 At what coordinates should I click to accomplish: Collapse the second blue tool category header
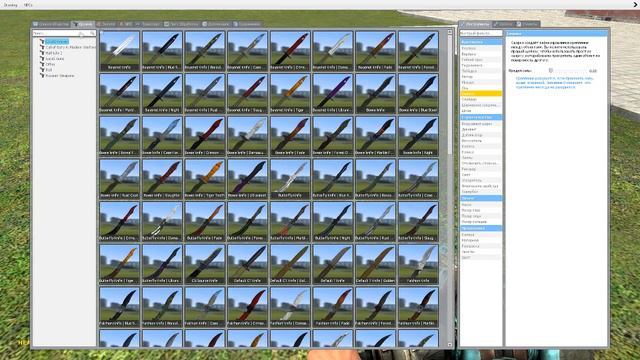pos(481,117)
